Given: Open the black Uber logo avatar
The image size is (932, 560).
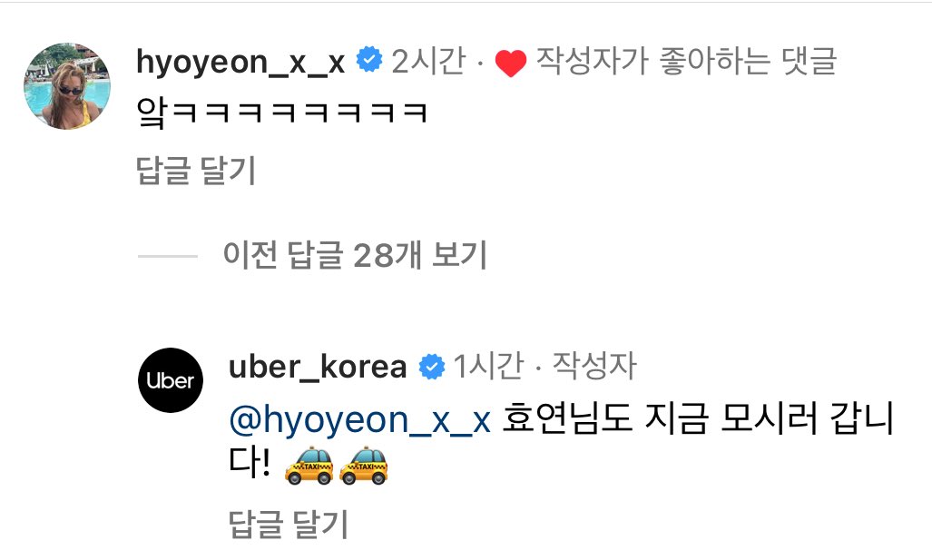Looking at the screenshot, I should (x=171, y=380).
